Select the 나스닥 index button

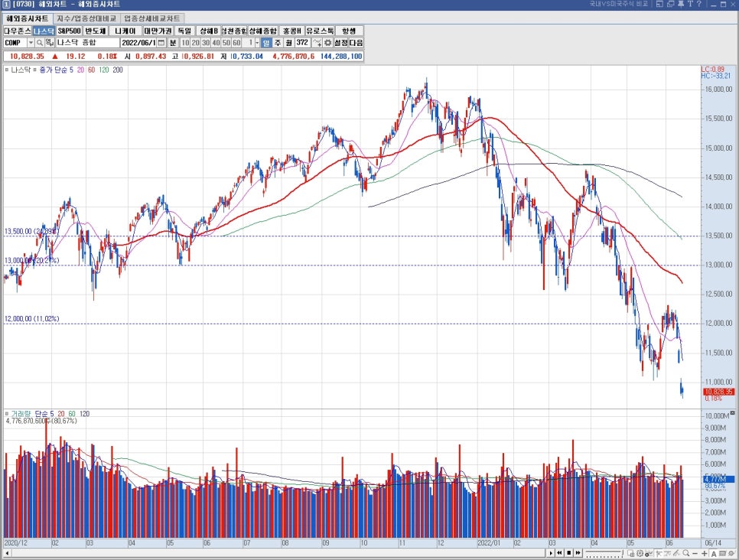click(x=44, y=31)
